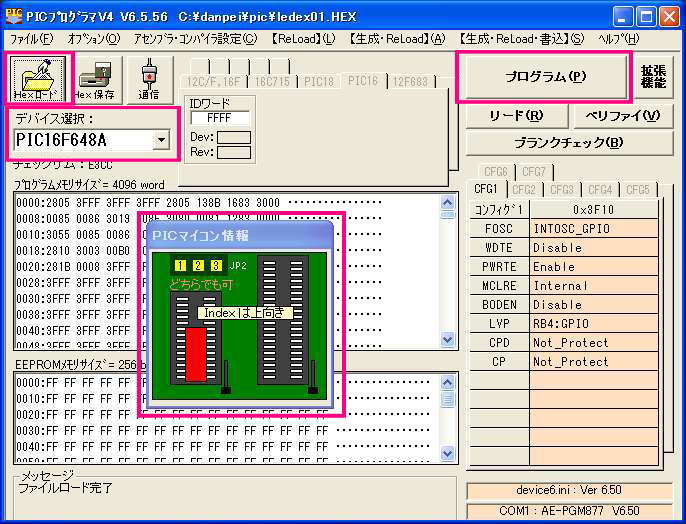Viewport: 686px width, 524px height.
Task: Select the PIC16 device family tab
Action: tap(362, 81)
